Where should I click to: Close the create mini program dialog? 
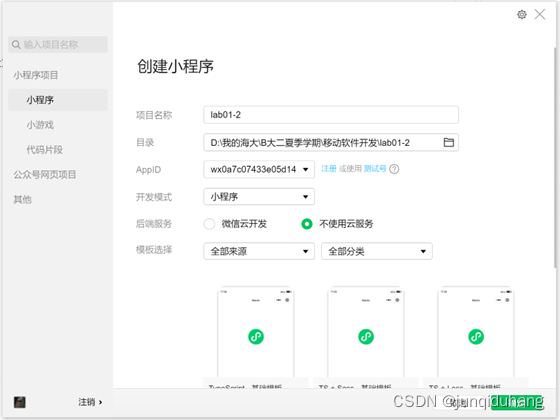click(x=540, y=14)
